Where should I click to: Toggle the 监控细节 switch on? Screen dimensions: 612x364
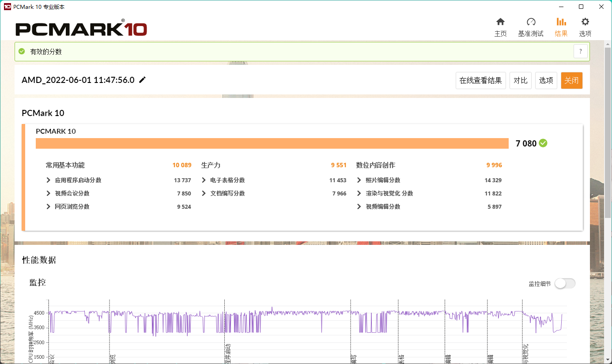point(565,284)
